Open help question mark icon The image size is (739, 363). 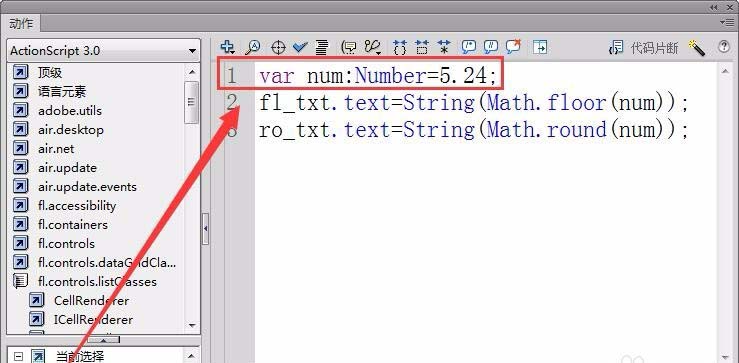coord(723,47)
